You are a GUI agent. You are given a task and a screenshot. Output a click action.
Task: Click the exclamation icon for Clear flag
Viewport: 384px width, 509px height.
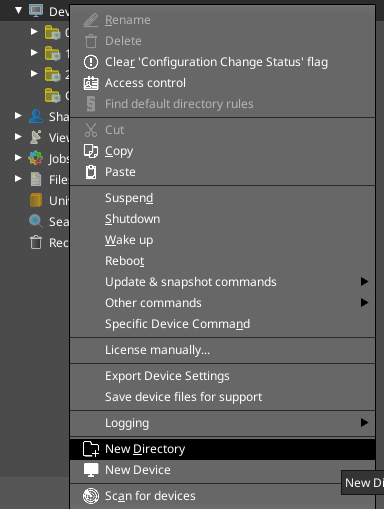tap(91, 62)
